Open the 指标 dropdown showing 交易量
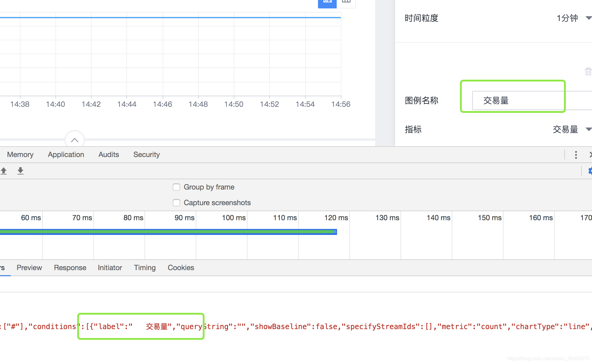Image resolution: width=592 pixels, height=364 pixels. click(x=572, y=129)
